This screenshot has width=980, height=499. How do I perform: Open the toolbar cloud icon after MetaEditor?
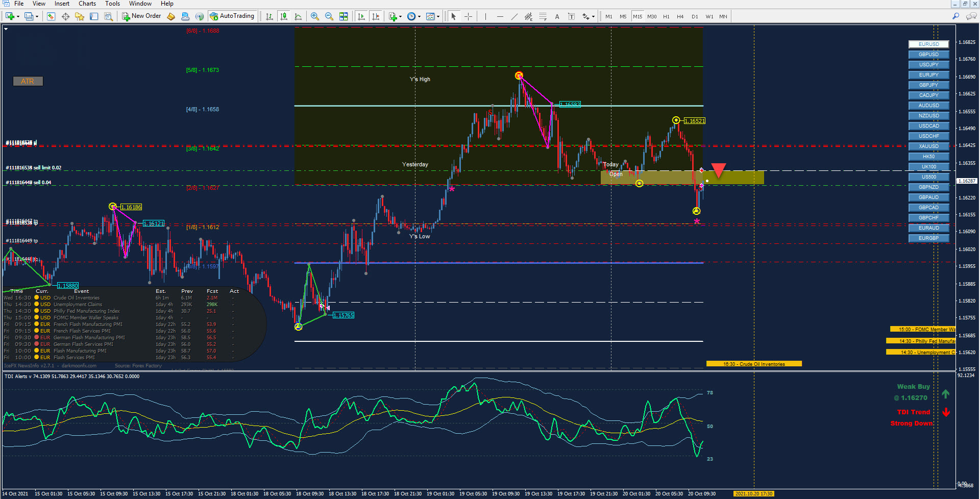coord(185,16)
